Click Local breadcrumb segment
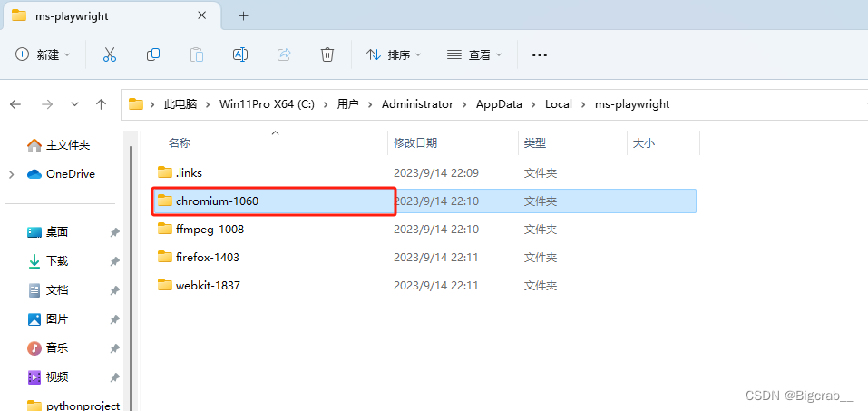 pos(559,104)
